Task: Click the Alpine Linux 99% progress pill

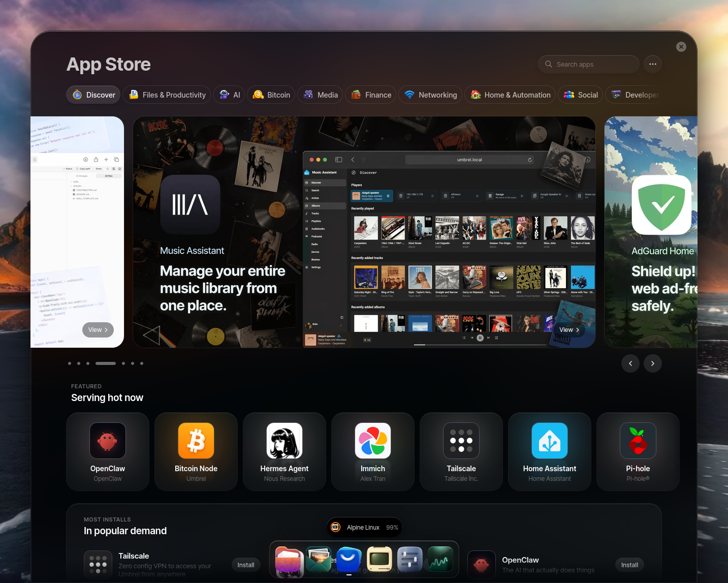Action: point(364,527)
